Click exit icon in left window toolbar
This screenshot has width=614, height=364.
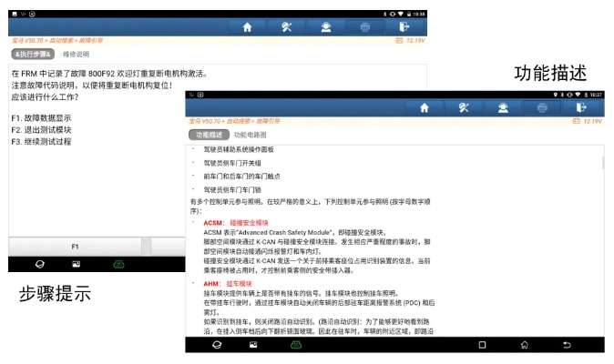tap(404, 27)
